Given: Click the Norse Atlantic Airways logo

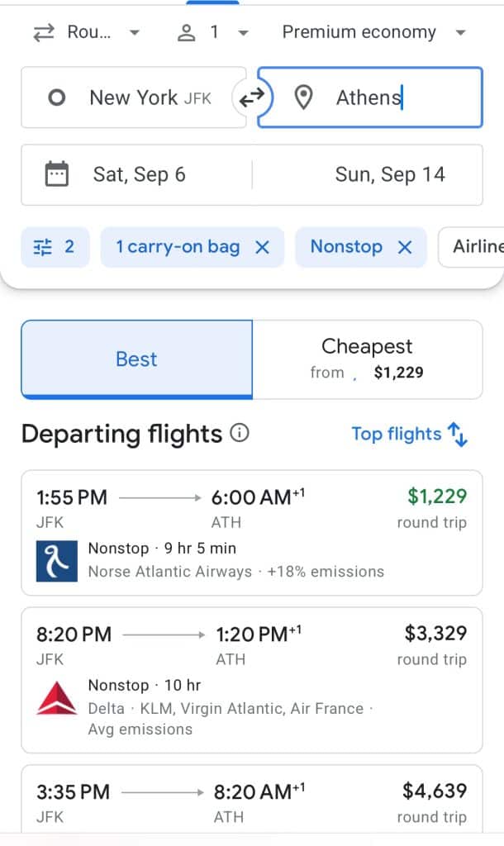Looking at the screenshot, I should point(57,560).
